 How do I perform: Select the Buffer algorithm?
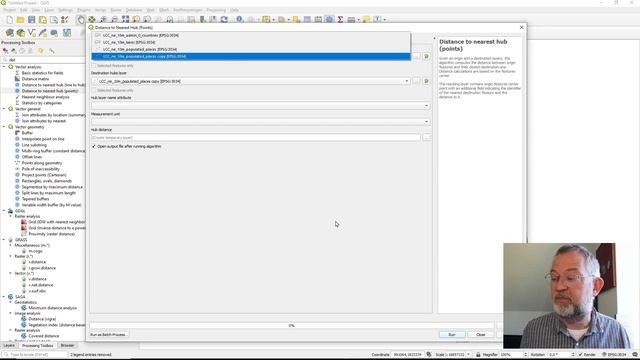pos(27,133)
